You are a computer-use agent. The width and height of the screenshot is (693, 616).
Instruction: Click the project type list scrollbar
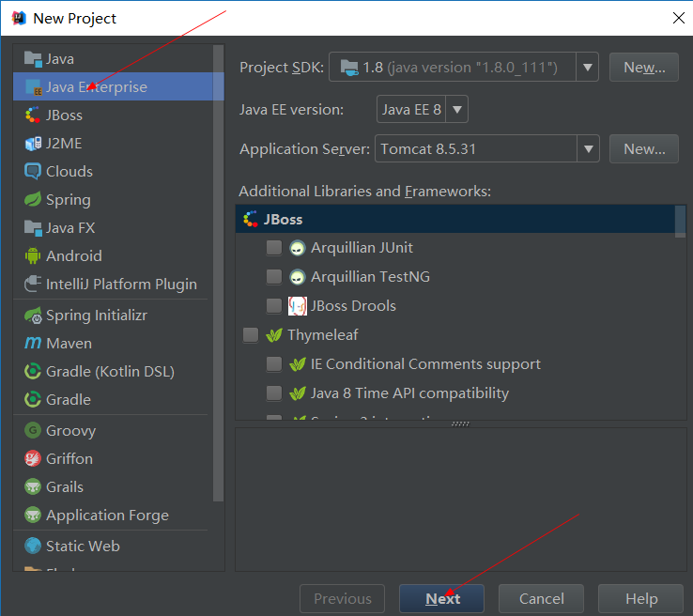[219, 272]
